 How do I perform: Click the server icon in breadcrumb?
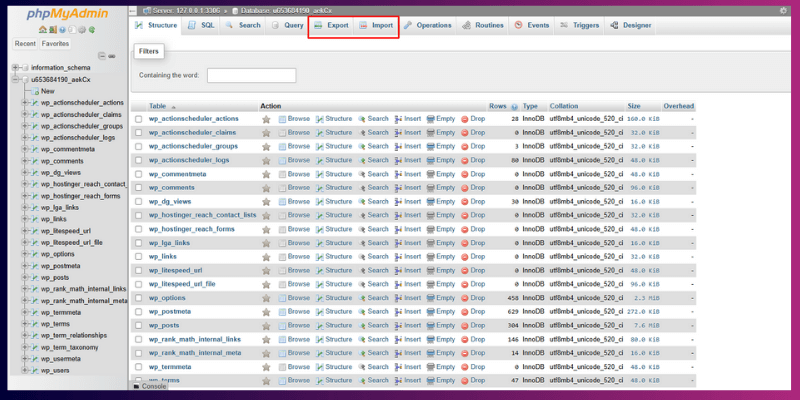147,10
